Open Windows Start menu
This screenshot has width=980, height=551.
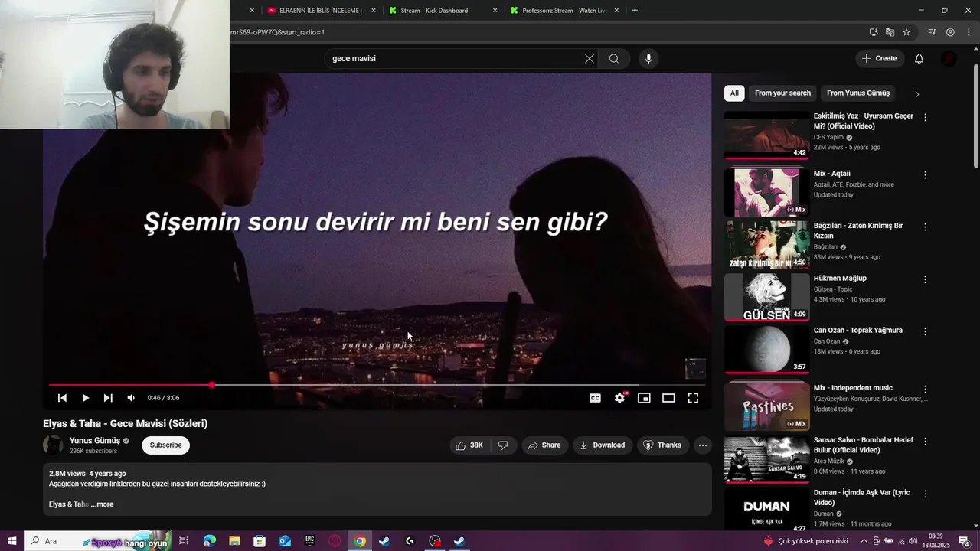[x=11, y=541]
